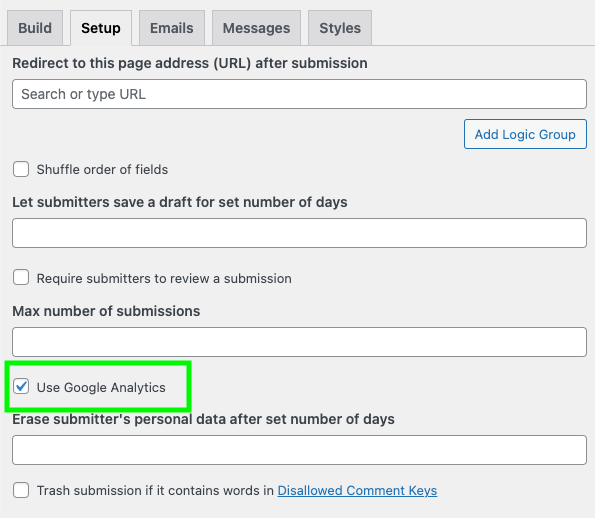Switch to the Build tab
The height and width of the screenshot is (518, 595).
pos(35,28)
